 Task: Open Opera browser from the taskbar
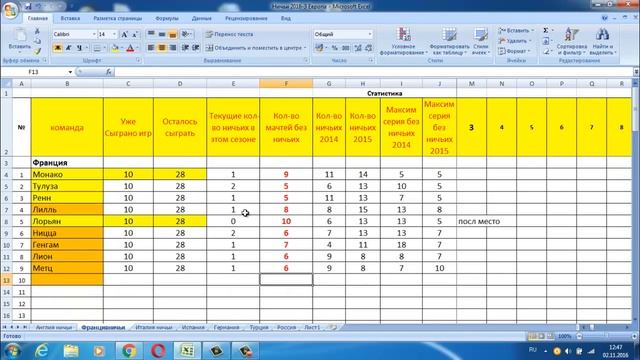click(x=158, y=351)
